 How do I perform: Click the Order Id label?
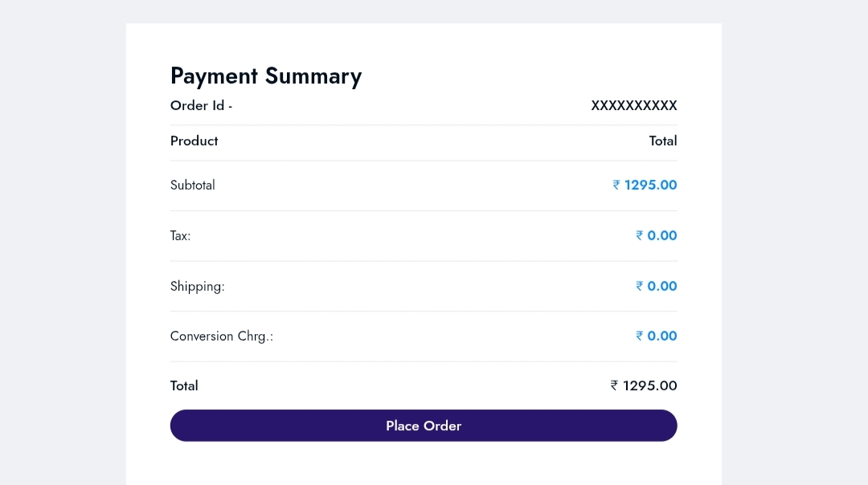pyautogui.click(x=201, y=105)
